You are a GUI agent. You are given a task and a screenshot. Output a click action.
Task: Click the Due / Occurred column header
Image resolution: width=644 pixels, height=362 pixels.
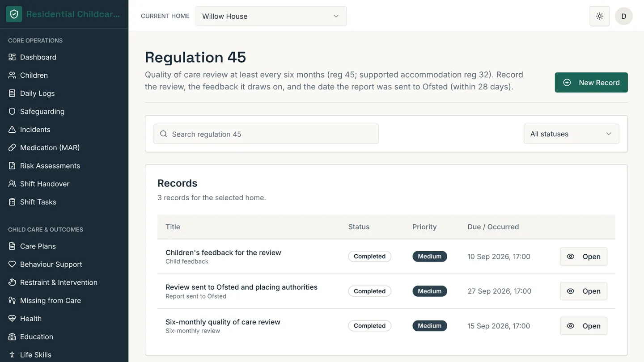pos(493,227)
